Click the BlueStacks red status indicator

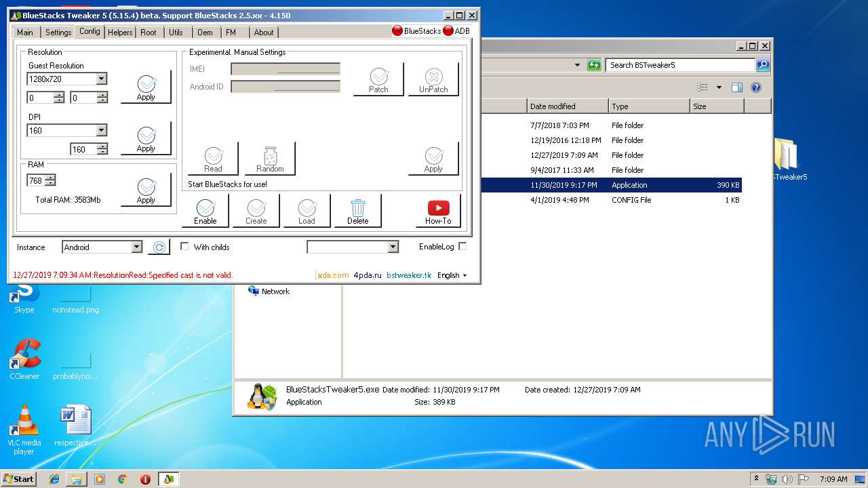point(397,31)
